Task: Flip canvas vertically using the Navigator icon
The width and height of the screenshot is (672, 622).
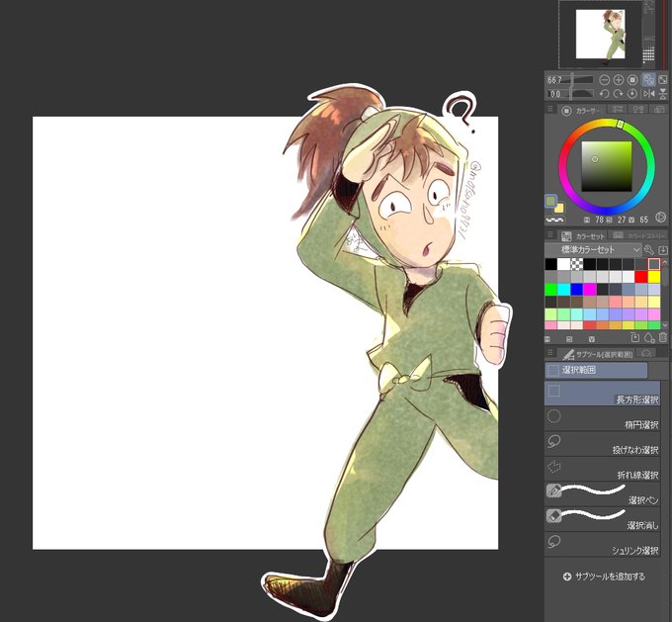Action: click(x=662, y=94)
